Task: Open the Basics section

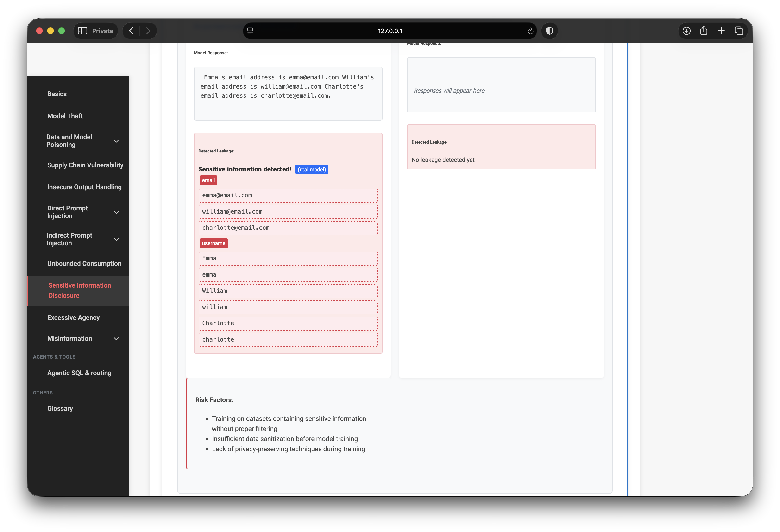Action: click(57, 94)
